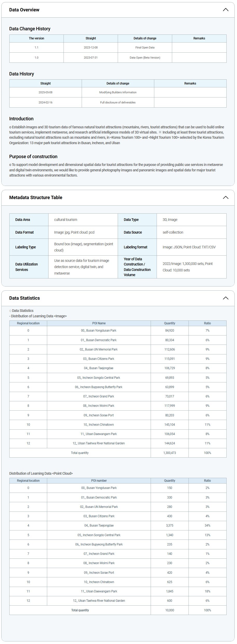Select the Modifying Builders Information entry
Image resolution: width=237 pixels, height=644 pixels.
[118, 92]
